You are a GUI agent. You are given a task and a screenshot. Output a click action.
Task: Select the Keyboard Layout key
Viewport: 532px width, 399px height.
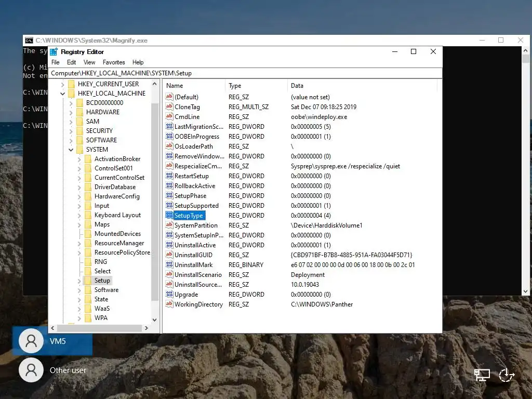tap(117, 215)
